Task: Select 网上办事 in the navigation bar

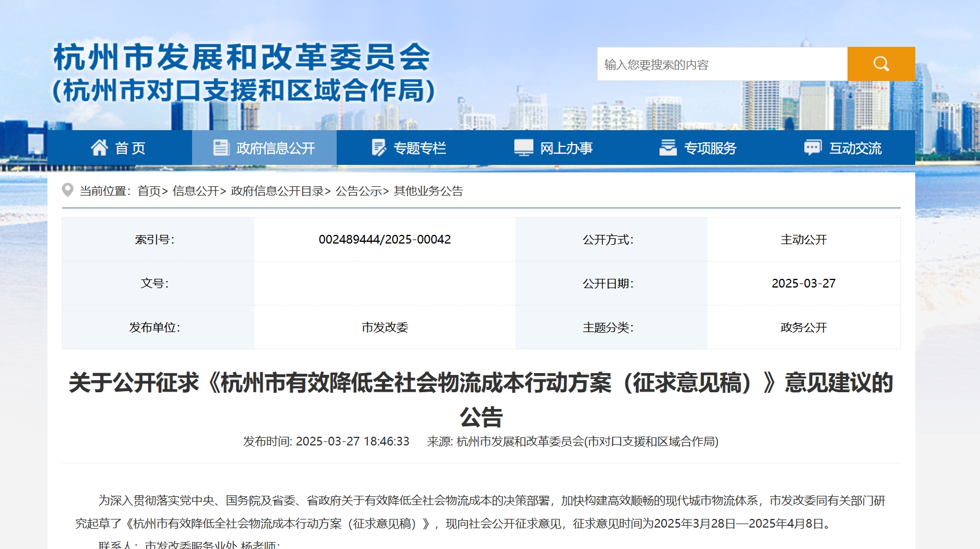Action: click(566, 149)
